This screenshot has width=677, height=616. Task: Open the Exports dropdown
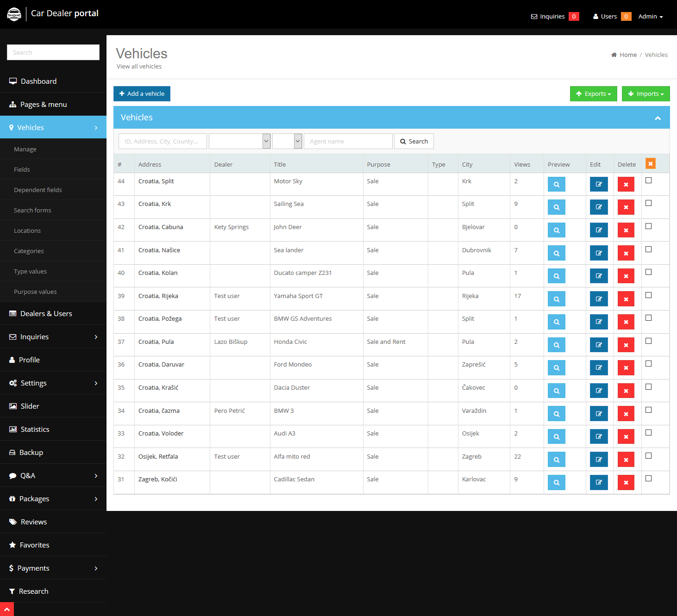593,93
